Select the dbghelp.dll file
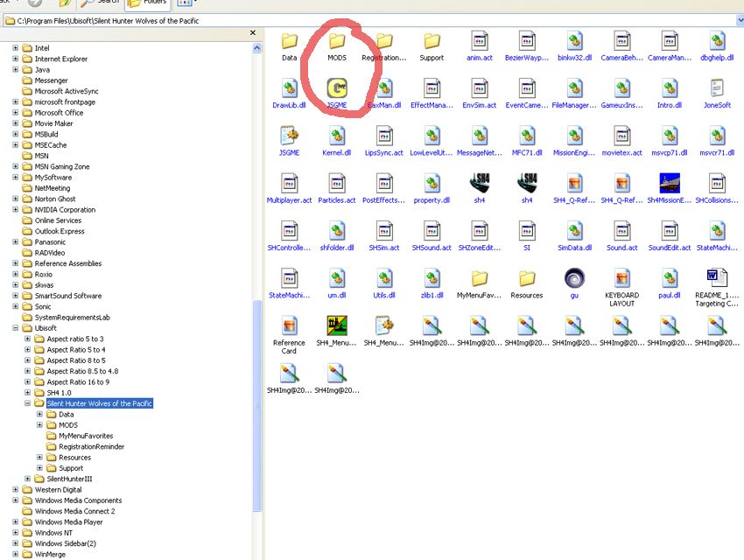 point(717,41)
